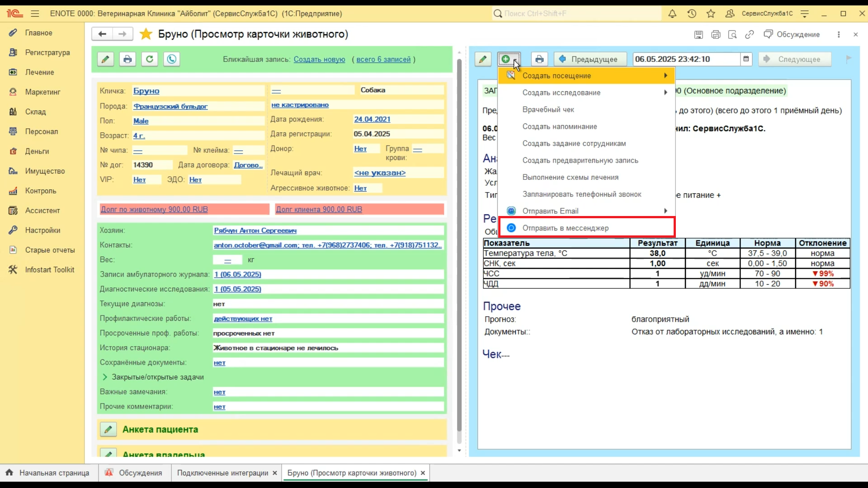
Task: Open Главное section in sidebar
Action: tap(39, 33)
